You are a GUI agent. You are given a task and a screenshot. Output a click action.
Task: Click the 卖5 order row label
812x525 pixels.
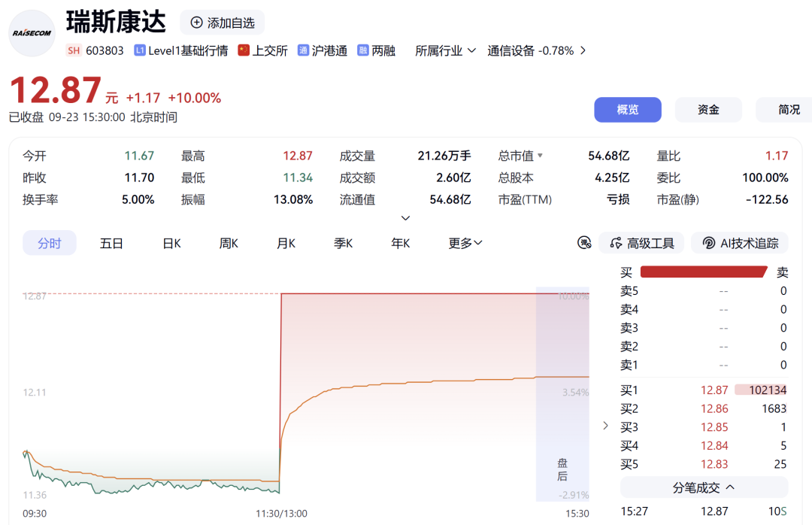coord(629,291)
